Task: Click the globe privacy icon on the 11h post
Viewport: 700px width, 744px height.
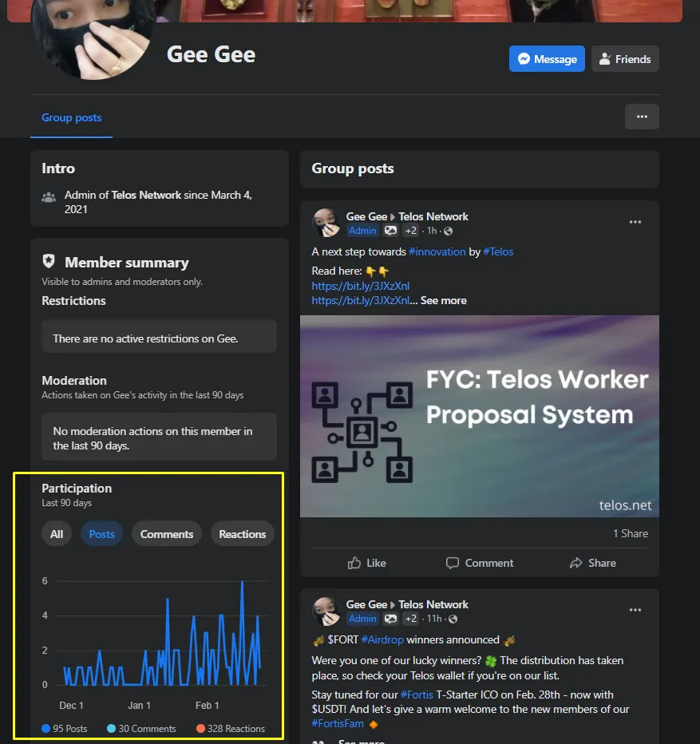Action: point(453,619)
